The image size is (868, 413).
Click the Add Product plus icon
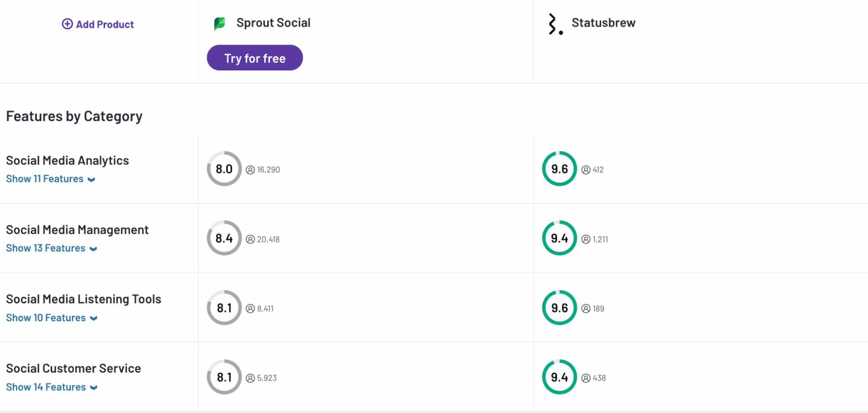pyautogui.click(x=67, y=24)
